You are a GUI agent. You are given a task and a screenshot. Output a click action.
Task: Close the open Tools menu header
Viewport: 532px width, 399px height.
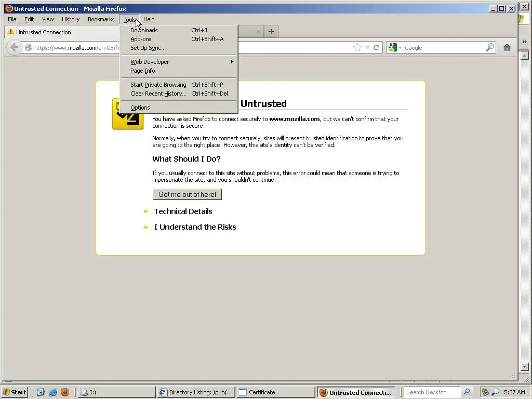click(x=129, y=19)
